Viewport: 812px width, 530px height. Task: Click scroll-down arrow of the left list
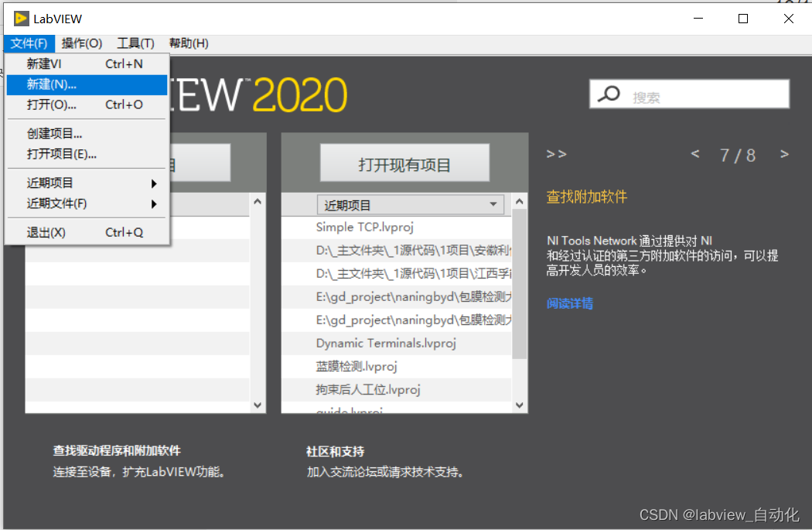258,405
